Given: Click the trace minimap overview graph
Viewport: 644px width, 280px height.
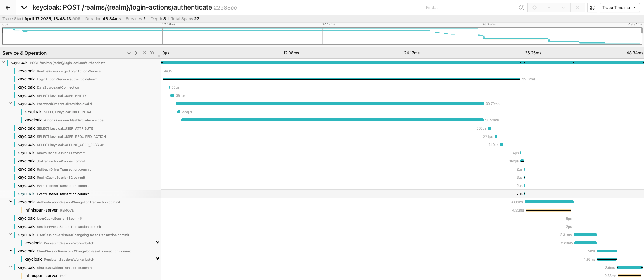Looking at the screenshot, I should 322,36.
